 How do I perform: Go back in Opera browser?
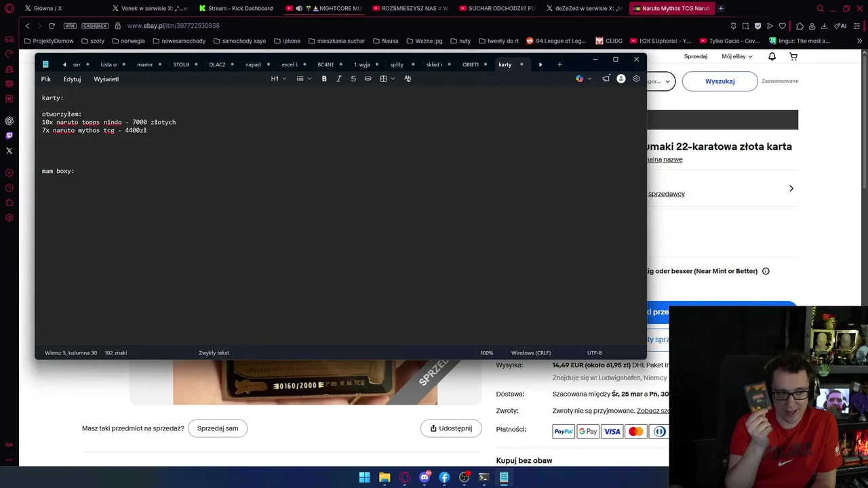28,26
